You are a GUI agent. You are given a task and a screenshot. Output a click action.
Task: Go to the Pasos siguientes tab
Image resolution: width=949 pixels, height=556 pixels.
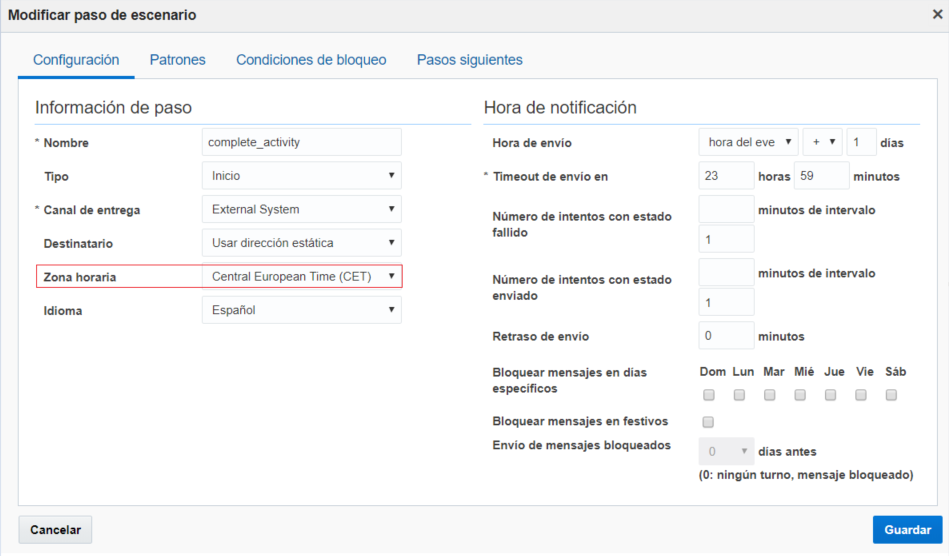(470, 60)
